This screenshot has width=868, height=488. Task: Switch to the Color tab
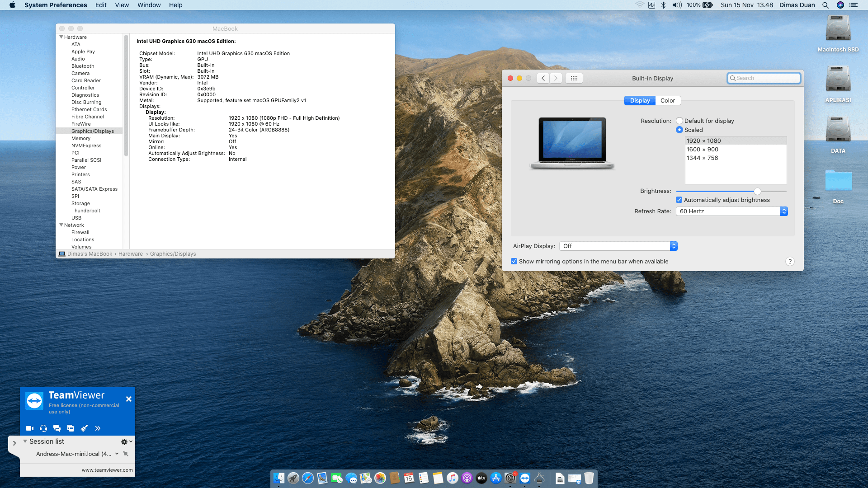point(668,101)
